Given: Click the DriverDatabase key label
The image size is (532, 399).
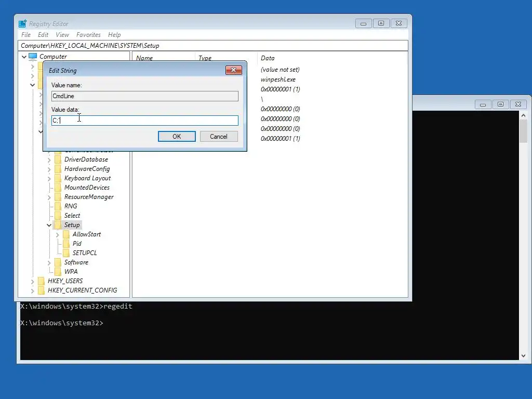Looking at the screenshot, I should pos(86,159).
